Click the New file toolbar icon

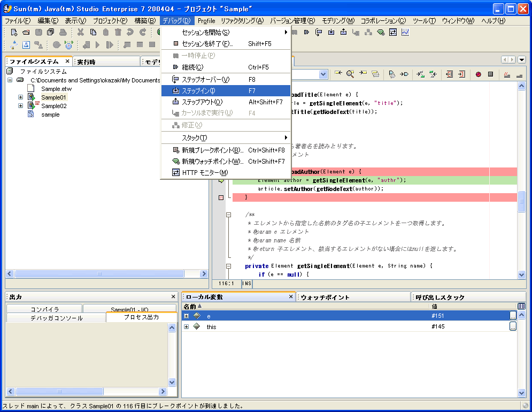click(14, 32)
